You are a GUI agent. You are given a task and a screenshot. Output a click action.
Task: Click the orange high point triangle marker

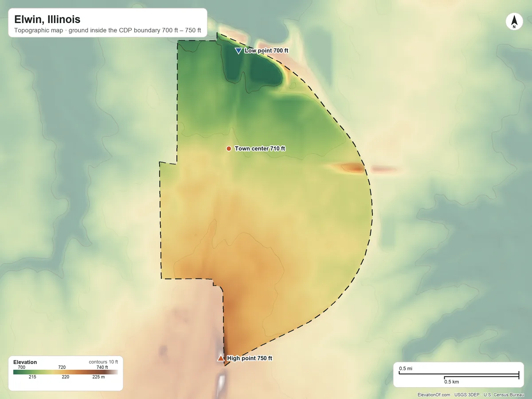(221, 358)
